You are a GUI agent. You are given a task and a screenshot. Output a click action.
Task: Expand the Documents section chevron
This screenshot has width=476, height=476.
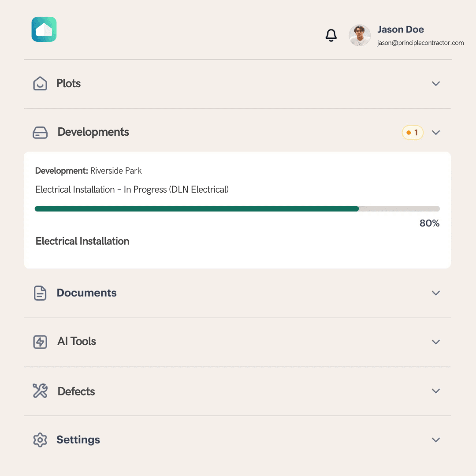[436, 293]
